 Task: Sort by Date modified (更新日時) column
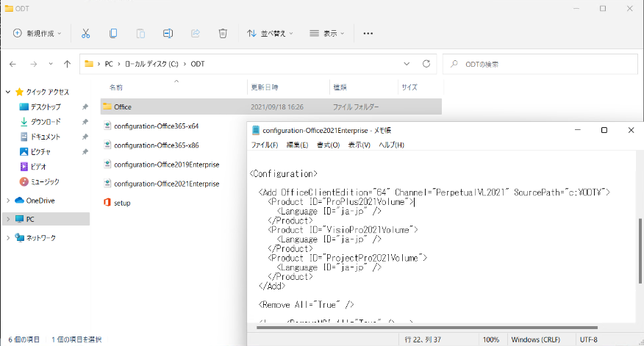coord(265,87)
